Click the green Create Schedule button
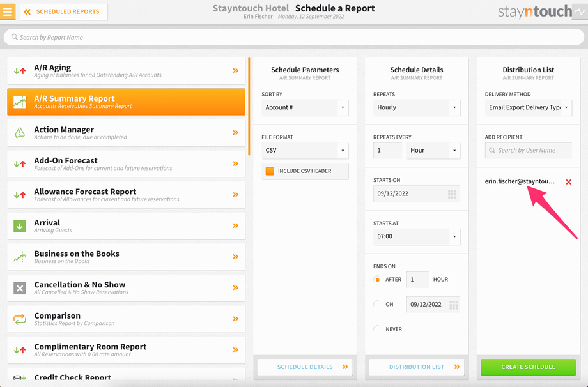This screenshot has width=588, height=387. click(528, 367)
